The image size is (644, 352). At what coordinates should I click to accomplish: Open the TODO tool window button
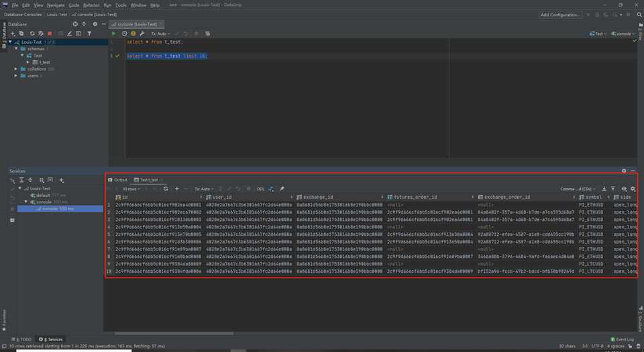pyautogui.click(x=21, y=339)
